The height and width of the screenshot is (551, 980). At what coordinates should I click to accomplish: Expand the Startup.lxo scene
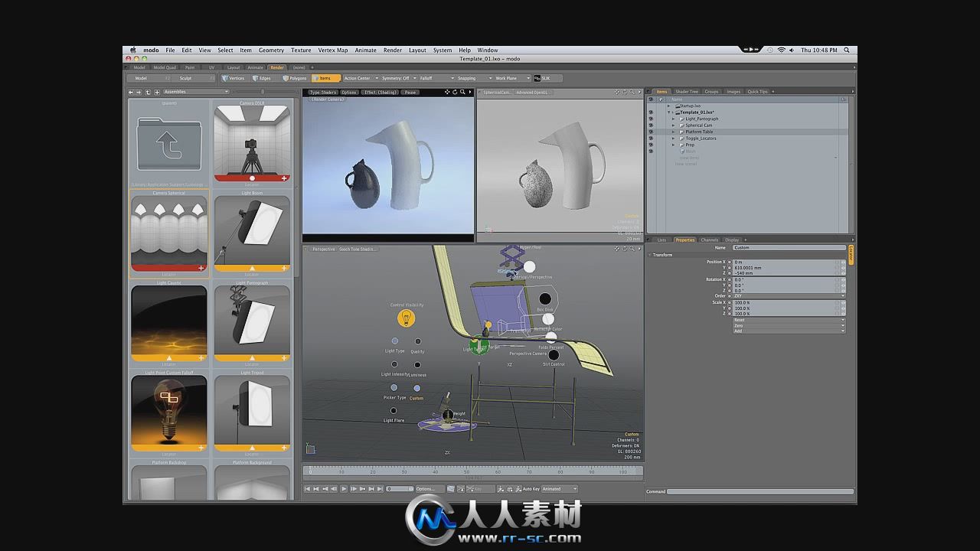668,106
